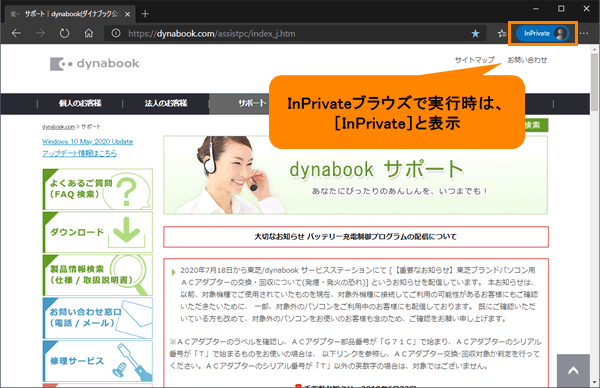This screenshot has width=600, height=388.
Task: Open the ダウンロード banner
Action: [98, 232]
